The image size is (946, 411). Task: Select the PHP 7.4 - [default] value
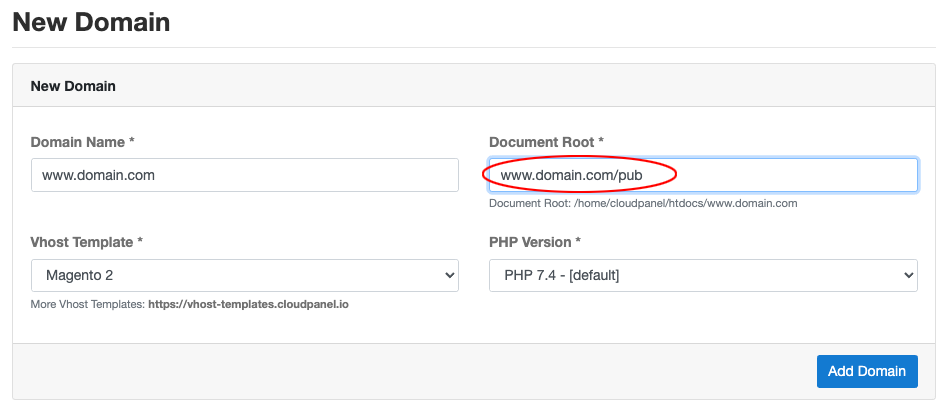coord(562,276)
